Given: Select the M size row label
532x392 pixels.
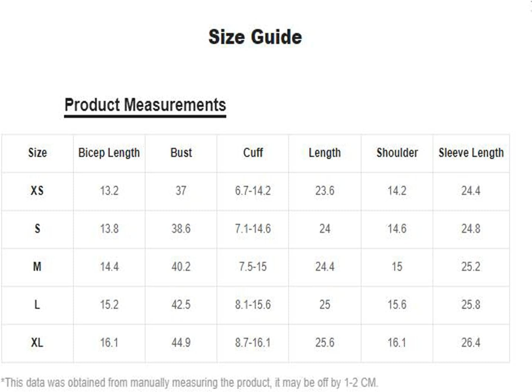Looking at the screenshot, I should click(37, 266).
